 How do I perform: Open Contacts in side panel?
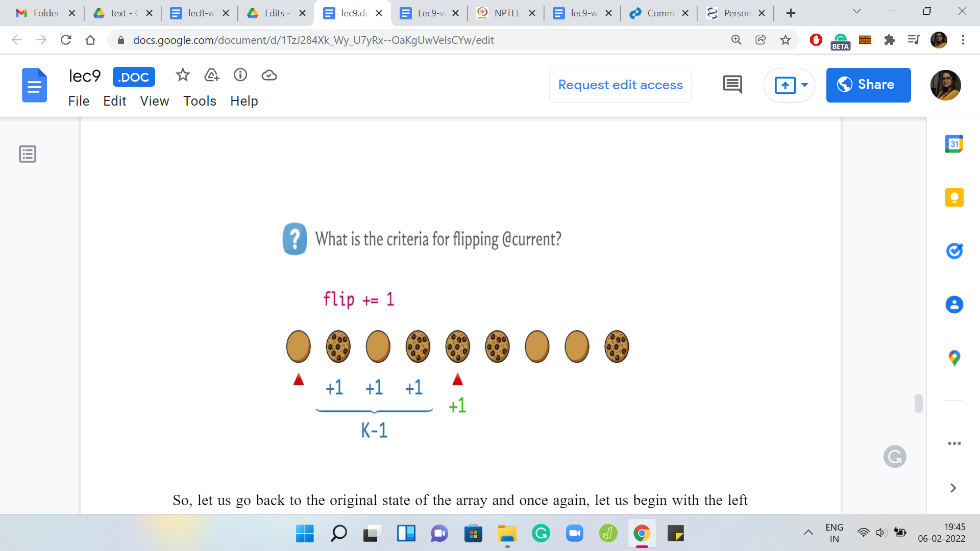(x=954, y=305)
